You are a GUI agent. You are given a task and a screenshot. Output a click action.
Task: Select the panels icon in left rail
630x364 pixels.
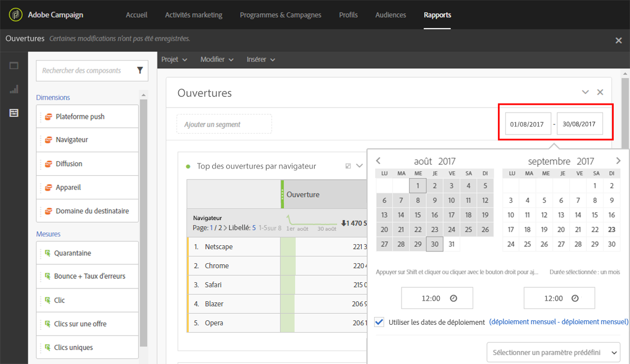click(x=14, y=66)
